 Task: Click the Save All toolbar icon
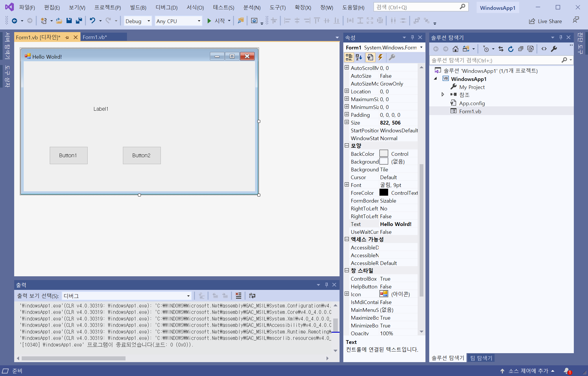click(x=79, y=21)
